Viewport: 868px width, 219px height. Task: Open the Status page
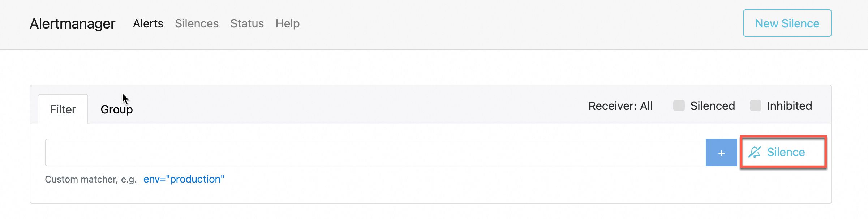tap(247, 23)
